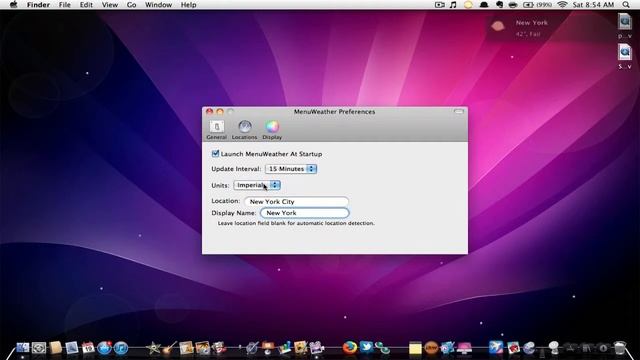Screen dimensions: 640x360
Task: Open Stickies yellow note icon in the Dock
Action: pos(415,348)
